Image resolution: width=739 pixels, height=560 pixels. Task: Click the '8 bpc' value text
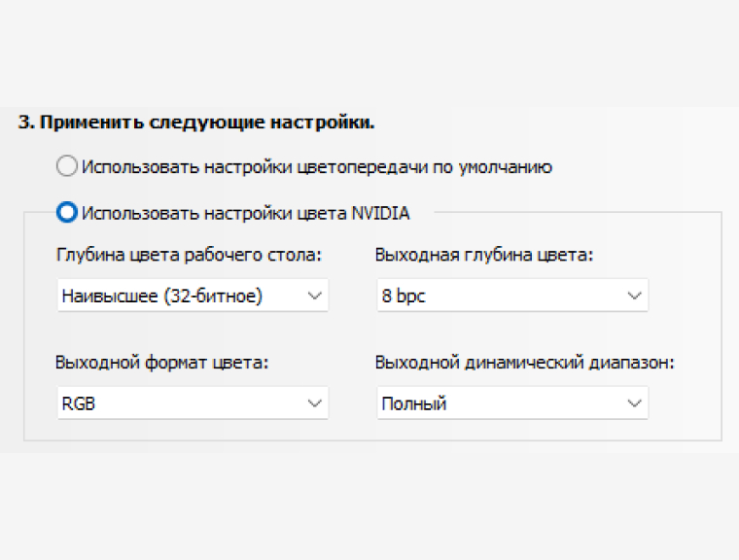404,296
